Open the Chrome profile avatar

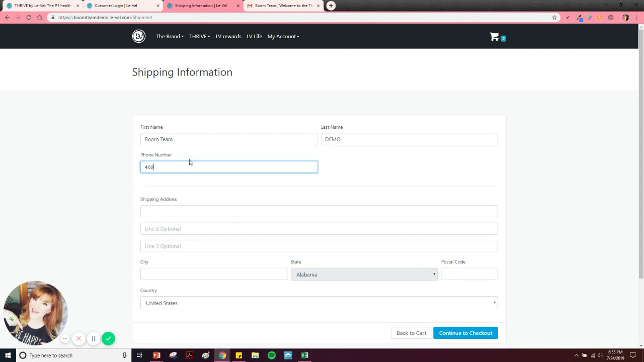click(626, 18)
